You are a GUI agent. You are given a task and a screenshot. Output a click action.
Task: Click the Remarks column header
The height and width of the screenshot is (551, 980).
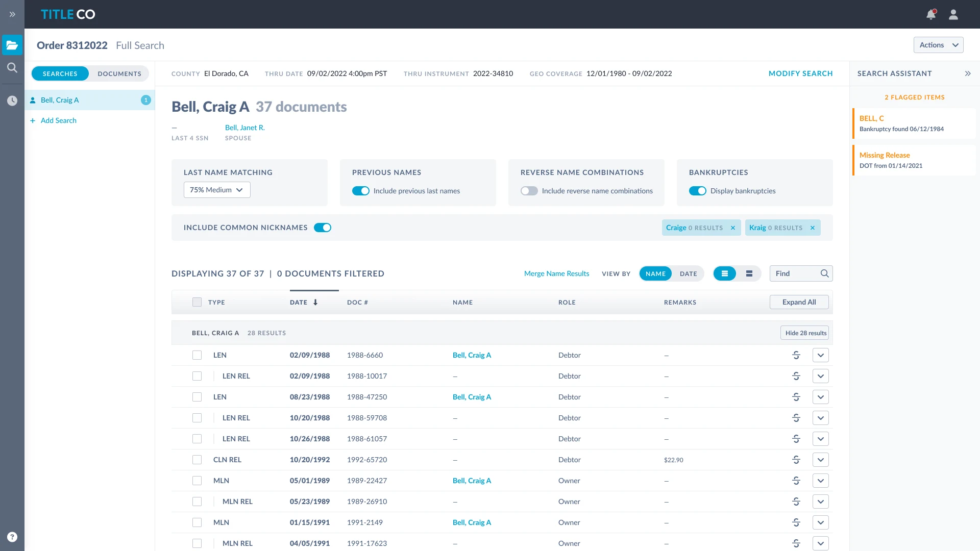click(680, 302)
